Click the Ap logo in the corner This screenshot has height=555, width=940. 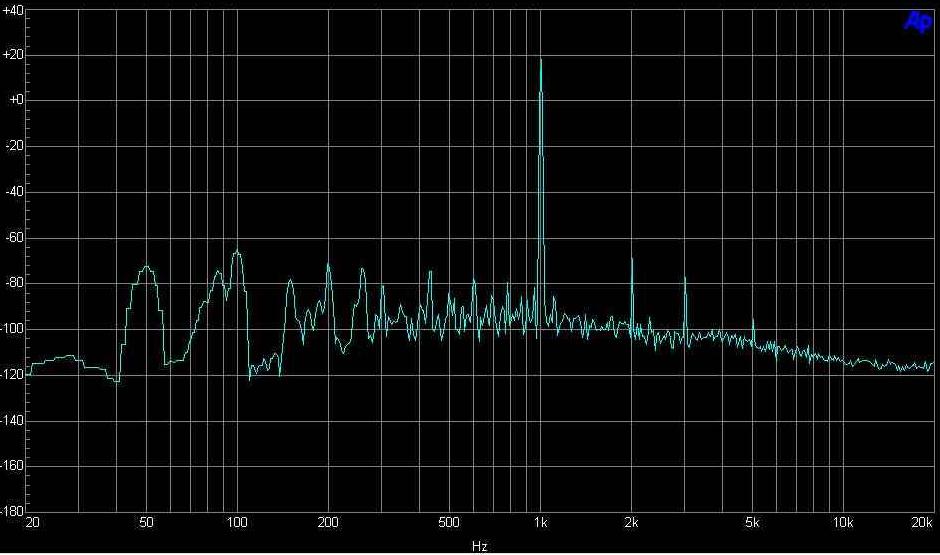pos(918,22)
